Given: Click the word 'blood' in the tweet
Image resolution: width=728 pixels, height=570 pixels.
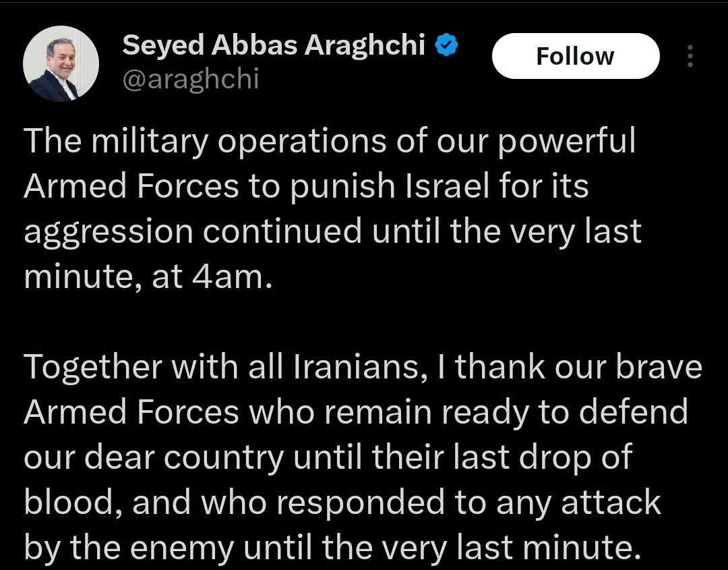Looking at the screenshot, I should click(69, 502).
